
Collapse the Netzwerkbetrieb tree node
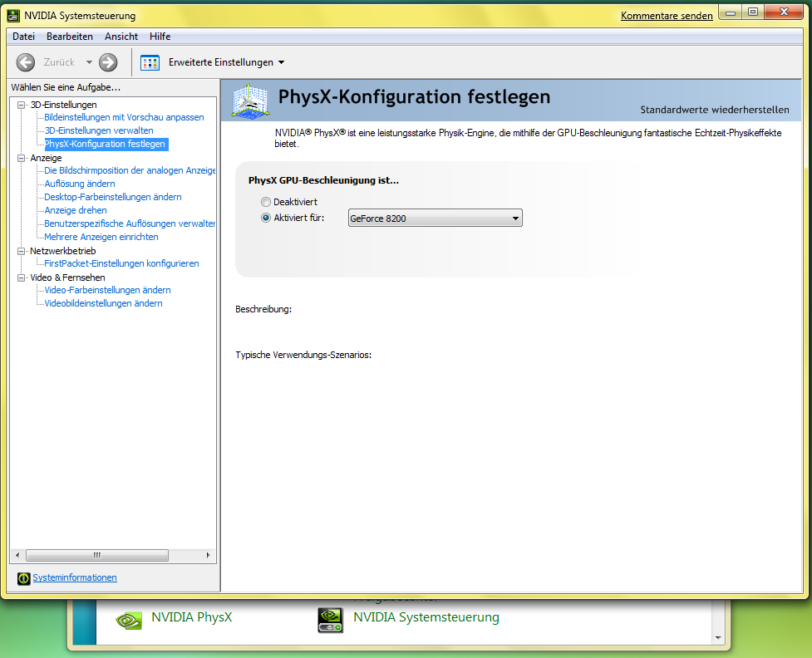pos(22,251)
